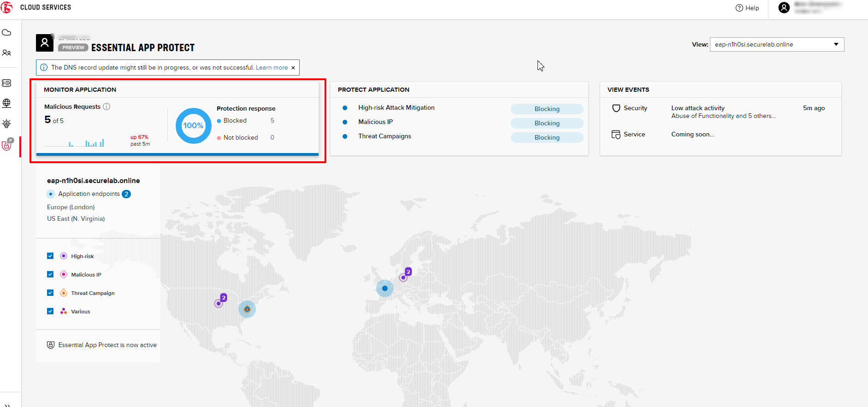Viewport: 868px width, 407px height.
Task: Select US East (N. Virginia) endpoint
Action: [76, 219]
